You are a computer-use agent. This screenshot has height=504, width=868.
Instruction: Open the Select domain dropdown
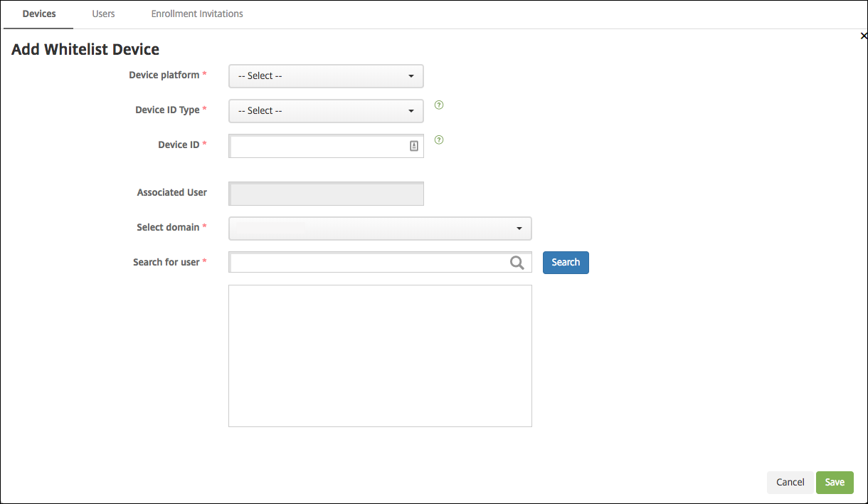click(x=380, y=229)
